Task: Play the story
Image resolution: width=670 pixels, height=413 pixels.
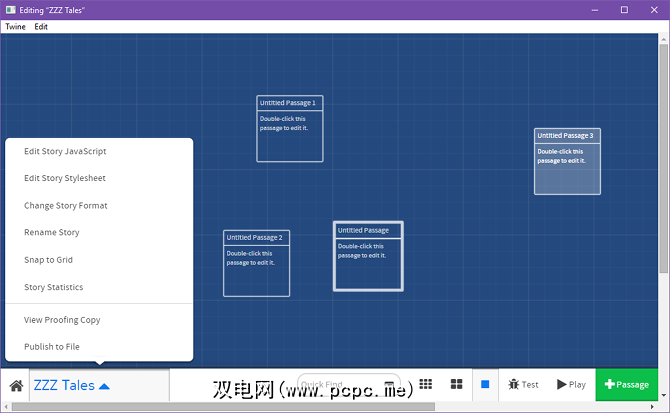Action: pyautogui.click(x=571, y=385)
